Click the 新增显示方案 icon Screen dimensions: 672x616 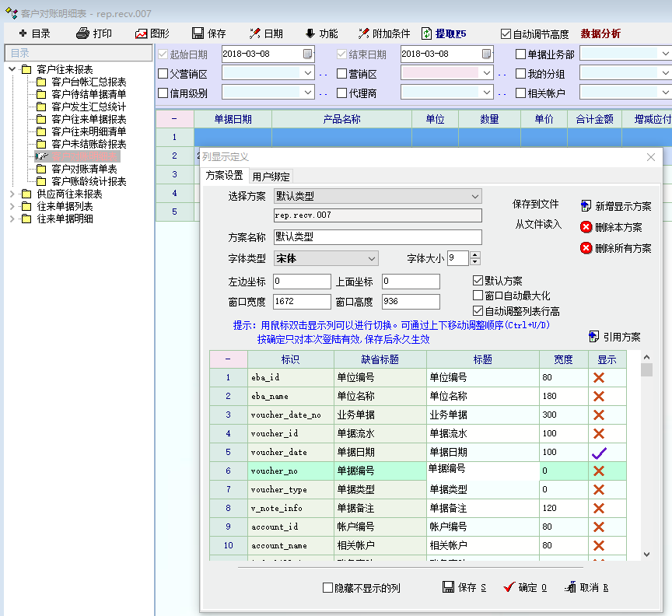[x=586, y=206]
